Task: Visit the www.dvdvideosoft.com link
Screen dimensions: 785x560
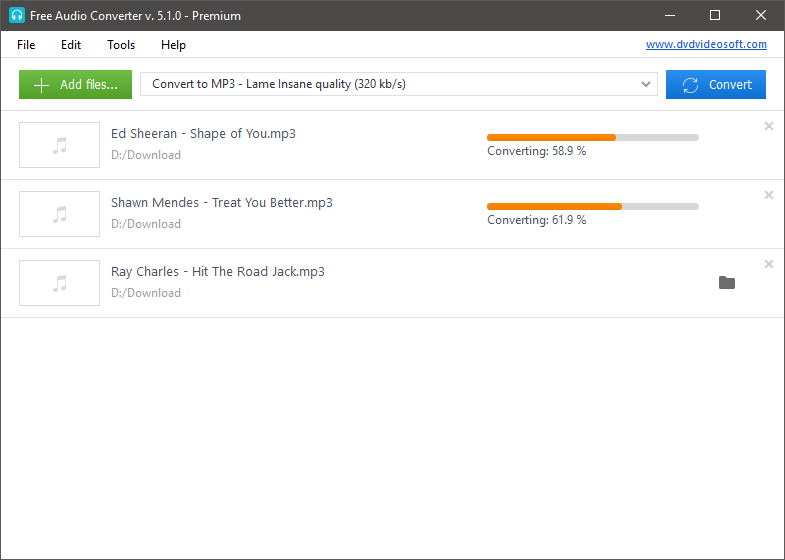Action: [x=706, y=45]
